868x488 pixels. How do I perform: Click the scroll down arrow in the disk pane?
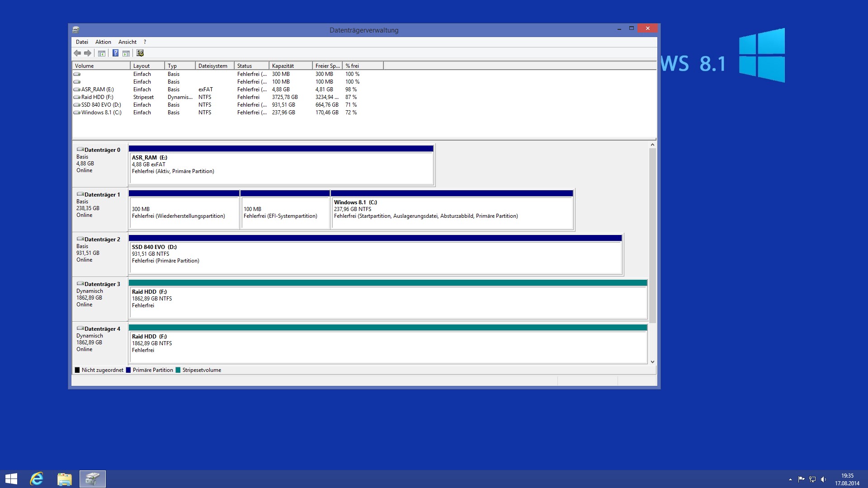(652, 362)
